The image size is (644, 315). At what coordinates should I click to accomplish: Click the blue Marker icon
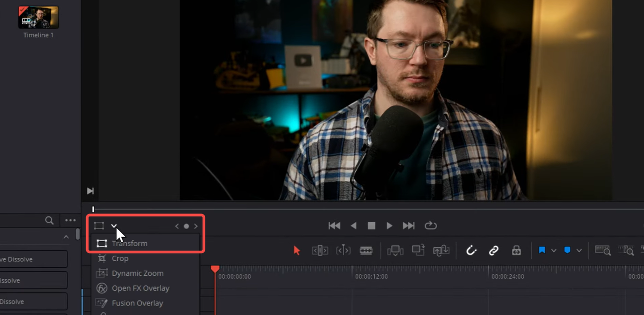tap(567, 250)
